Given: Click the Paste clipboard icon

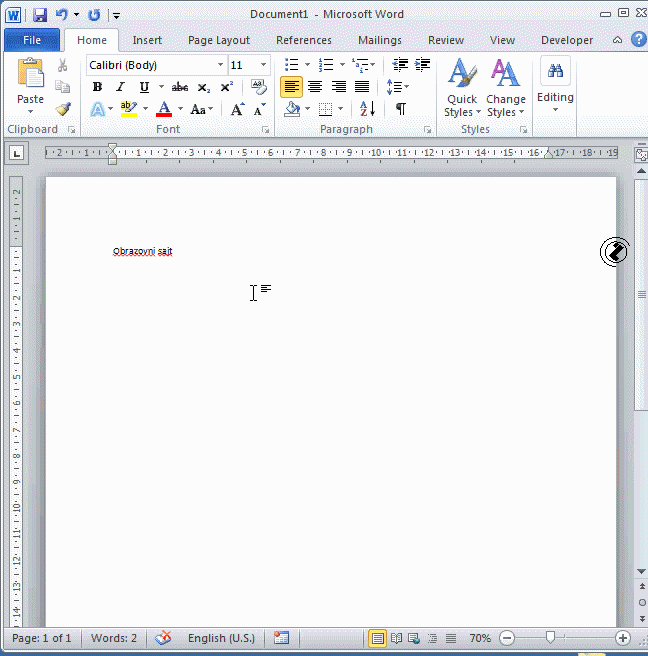Looking at the screenshot, I should [31, 82].
